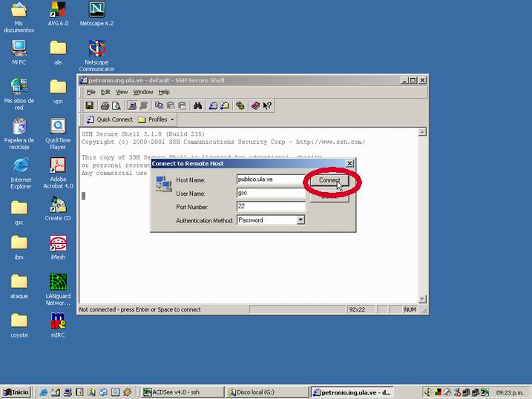The height and width of the screenshot is (399, 532).
Task: Open the Edit menu
Action: tap(105, 92)
